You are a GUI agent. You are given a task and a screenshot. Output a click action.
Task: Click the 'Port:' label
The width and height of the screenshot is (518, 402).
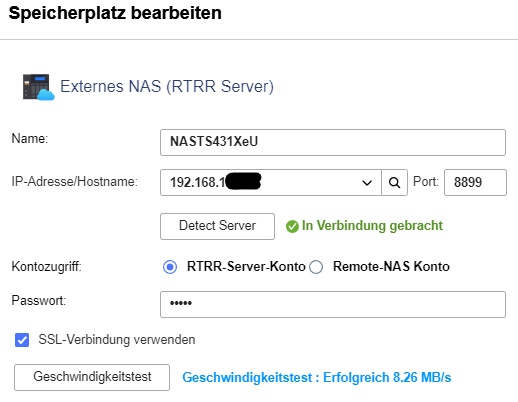426,182
